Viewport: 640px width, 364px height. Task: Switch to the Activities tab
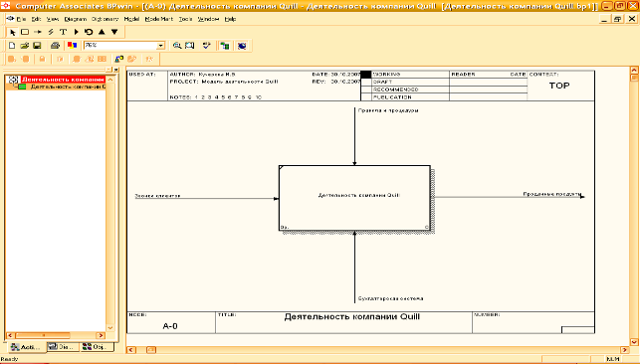click(x=26, y=347)
